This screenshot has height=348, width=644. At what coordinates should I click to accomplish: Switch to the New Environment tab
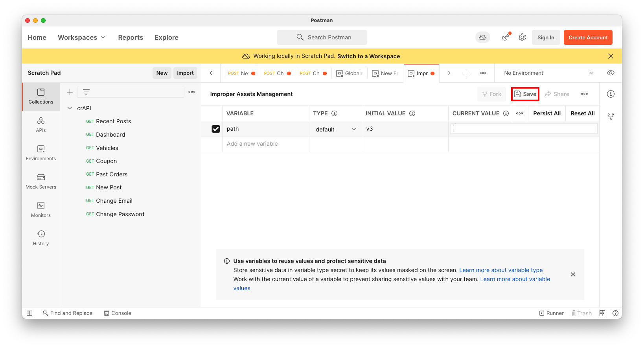tap(385, 73)
